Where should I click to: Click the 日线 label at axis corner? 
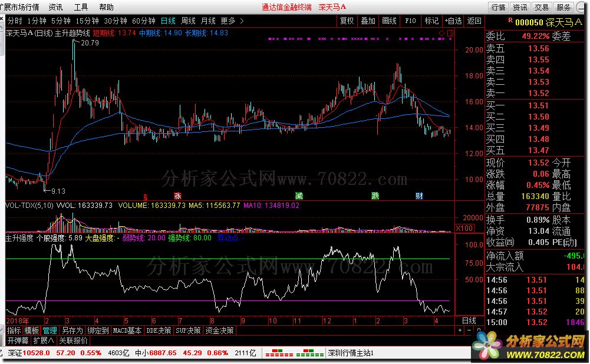(469, 321)
